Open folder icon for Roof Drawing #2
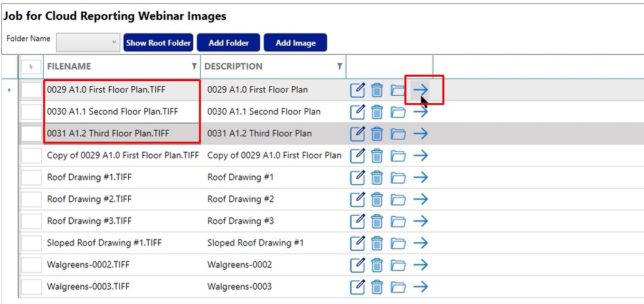644x304 pixels. (397, 199)
